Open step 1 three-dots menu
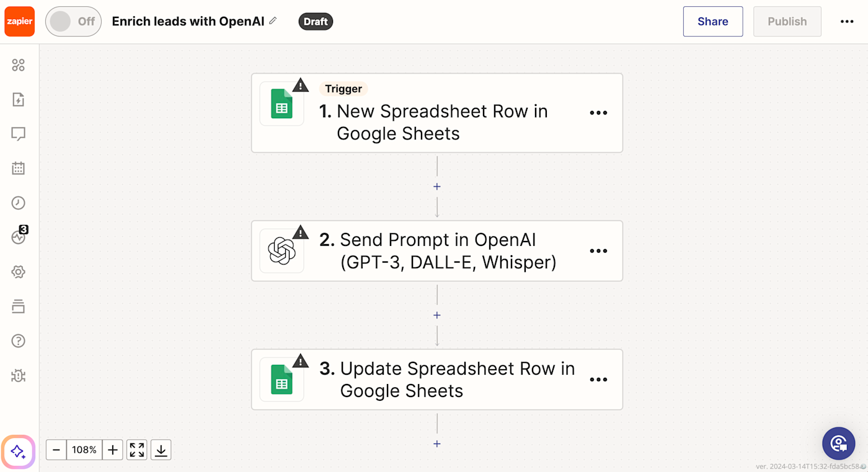 tap(598, 113)
